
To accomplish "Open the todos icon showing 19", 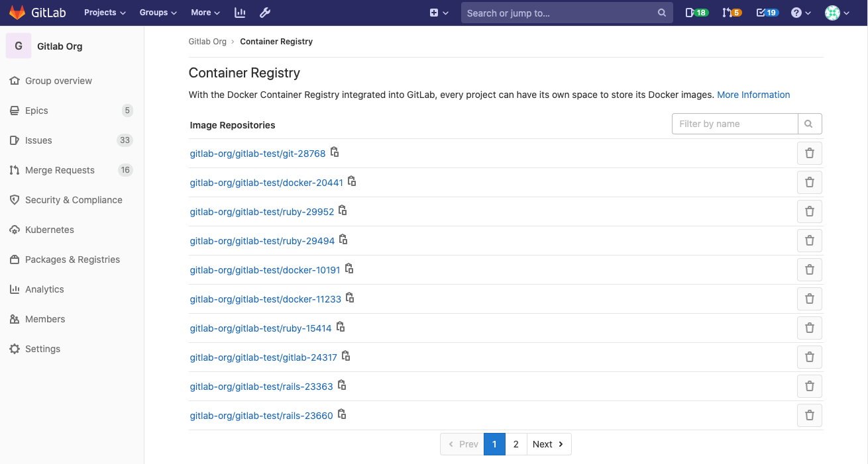I will [767, 12].
